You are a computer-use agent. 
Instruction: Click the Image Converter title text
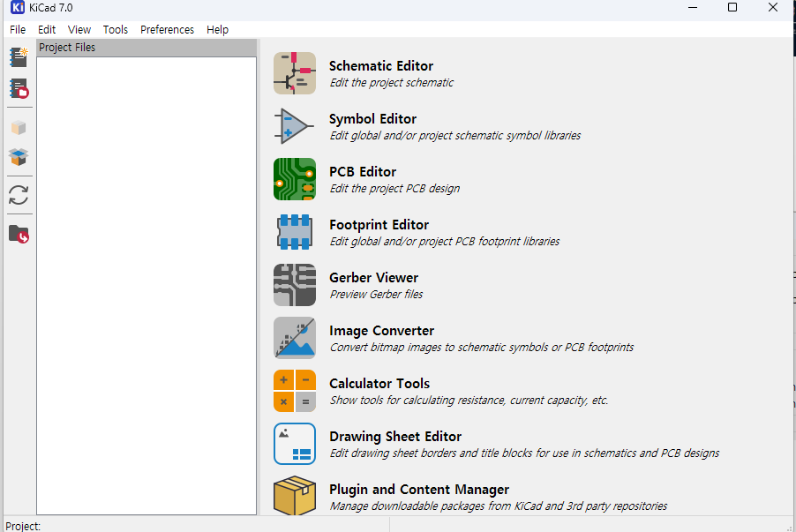point(381,331)
